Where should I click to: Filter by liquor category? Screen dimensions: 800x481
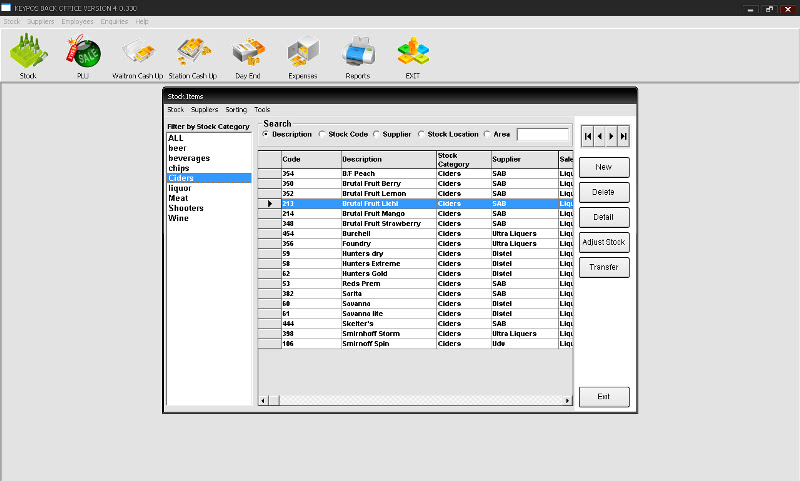pos(209,188)
